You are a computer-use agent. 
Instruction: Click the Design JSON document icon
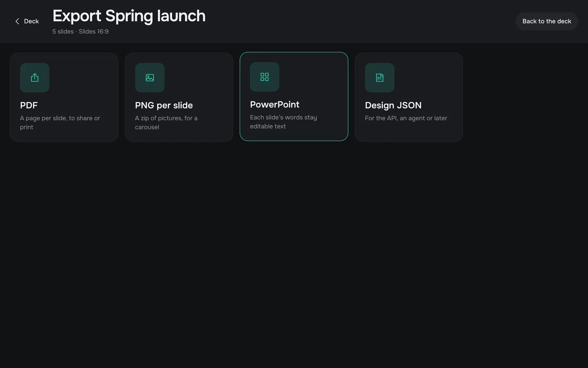tap(380, 78)
